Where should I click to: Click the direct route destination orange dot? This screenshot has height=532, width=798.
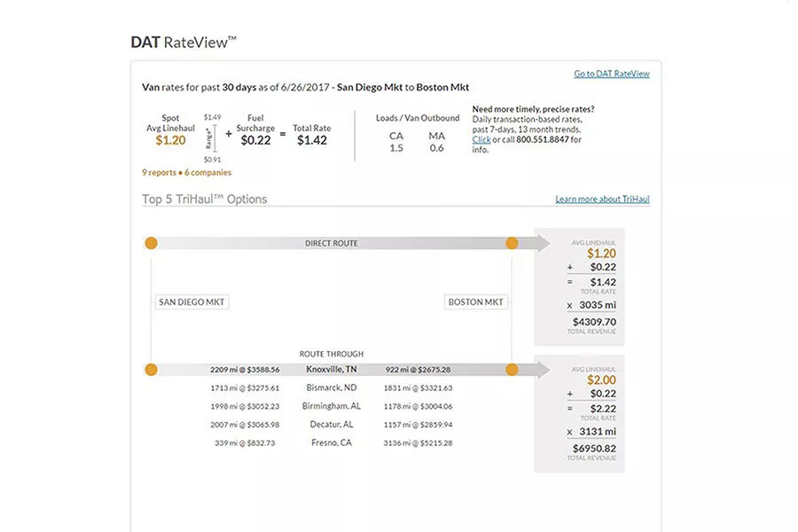coord(512,243)
